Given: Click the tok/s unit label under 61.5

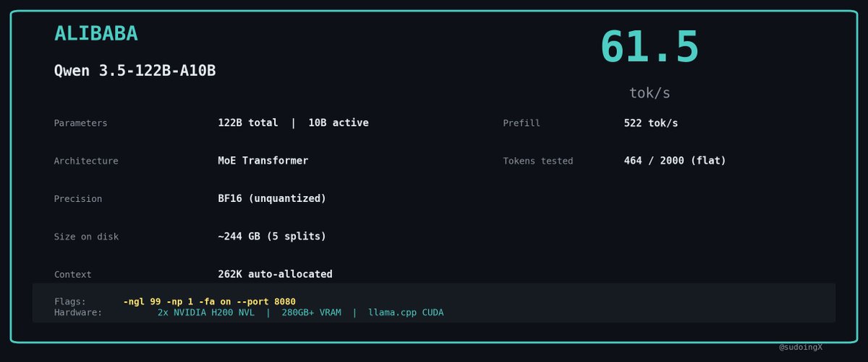Looking at the screenshot, I should point(650,93).
